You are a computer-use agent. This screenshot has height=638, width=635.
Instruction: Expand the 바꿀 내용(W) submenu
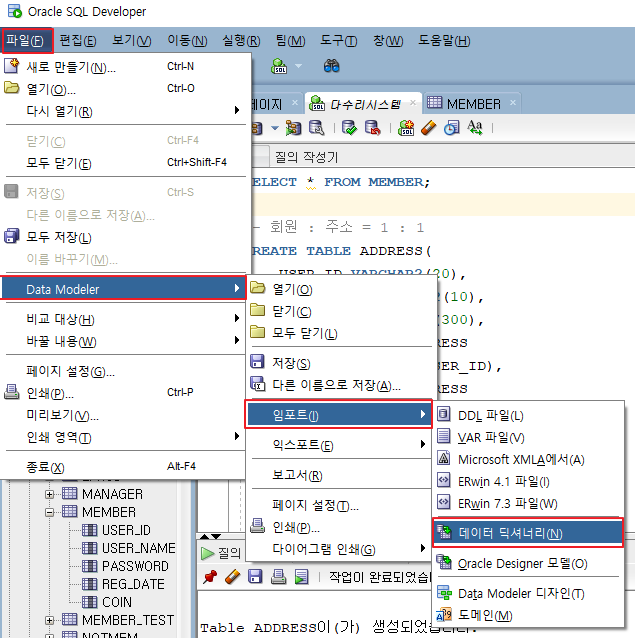pos(125,341)
